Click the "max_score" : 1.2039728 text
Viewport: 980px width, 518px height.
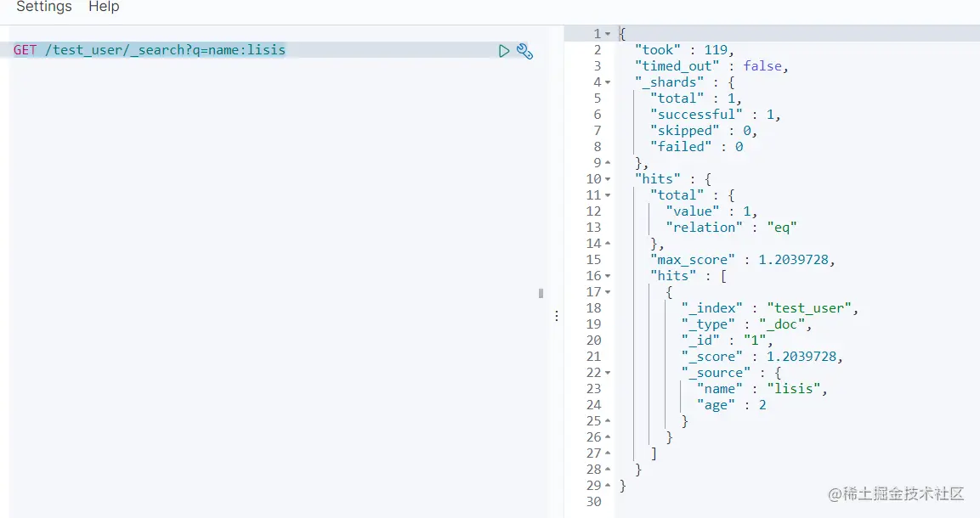(743, 260)
